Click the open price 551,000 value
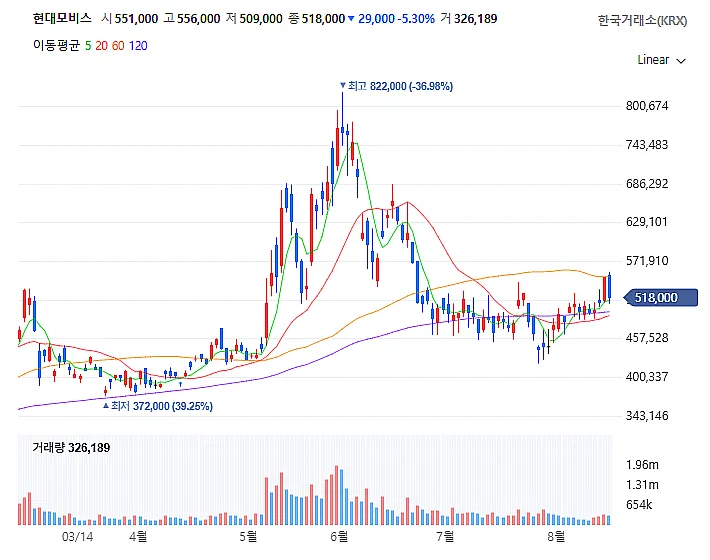Screen dimensions: 710x560 click(x=136, y=19)
